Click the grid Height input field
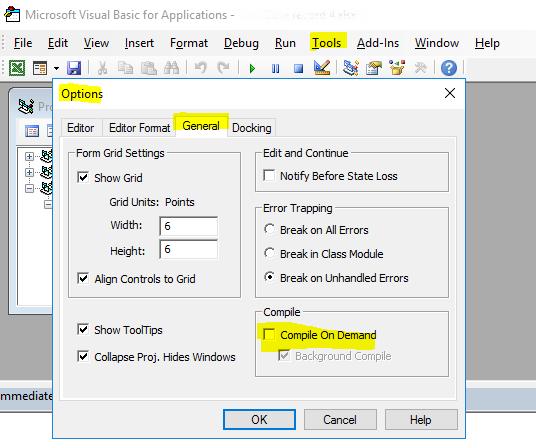The height and width of the screenshot is (448, 536). (189, 249)
